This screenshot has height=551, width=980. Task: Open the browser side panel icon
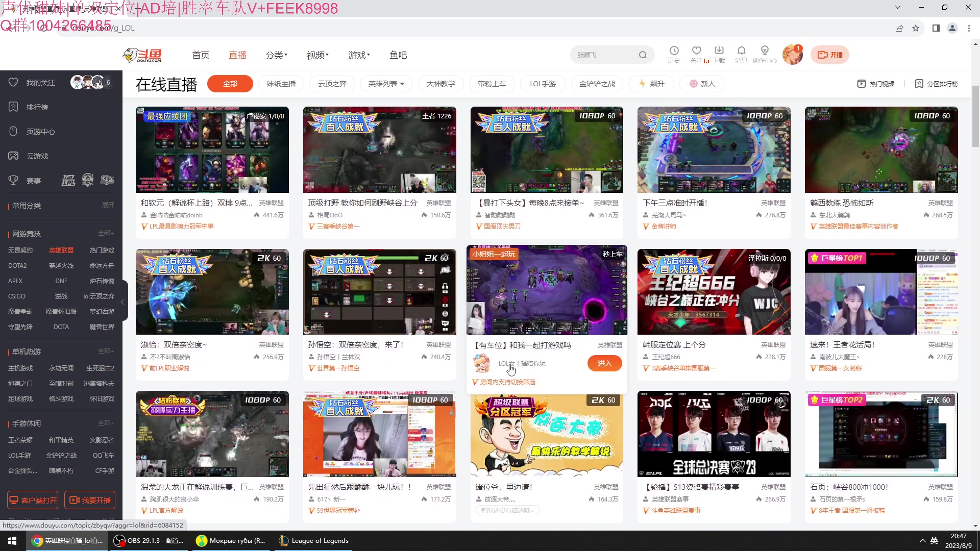point(936,28)
